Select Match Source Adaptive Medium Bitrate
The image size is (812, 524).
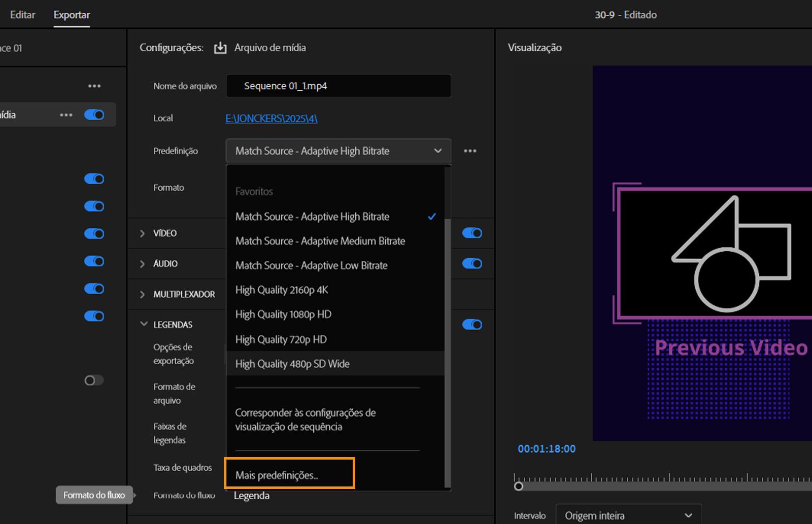[x=320, y=241]
